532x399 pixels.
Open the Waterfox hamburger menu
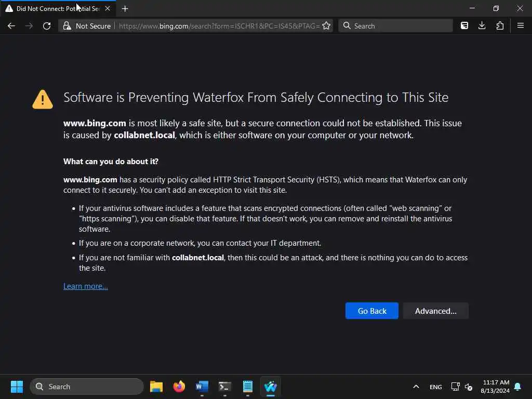coord(521,26)
